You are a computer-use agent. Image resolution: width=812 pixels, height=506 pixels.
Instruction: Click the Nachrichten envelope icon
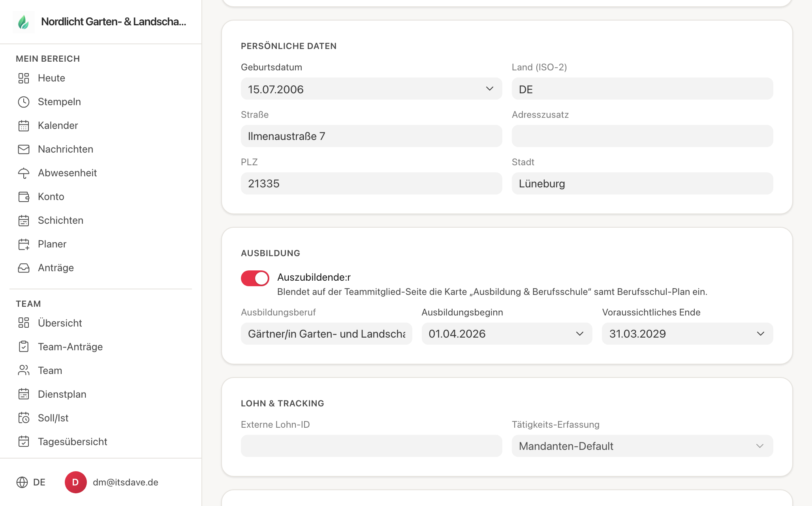point(24,149)
